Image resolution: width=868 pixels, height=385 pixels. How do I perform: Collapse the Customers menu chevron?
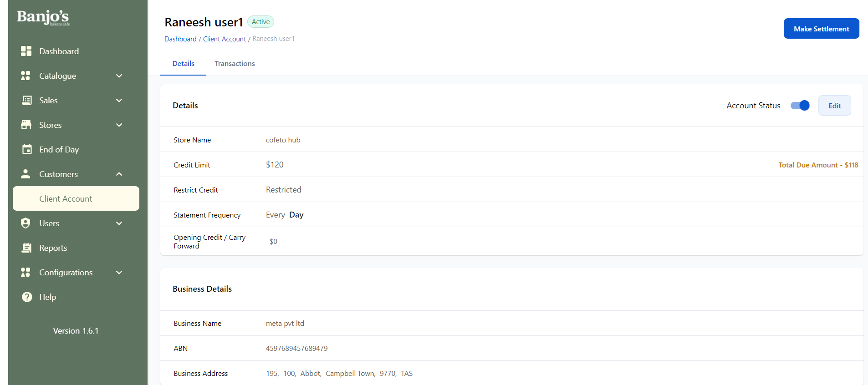(x=119, y=174)
